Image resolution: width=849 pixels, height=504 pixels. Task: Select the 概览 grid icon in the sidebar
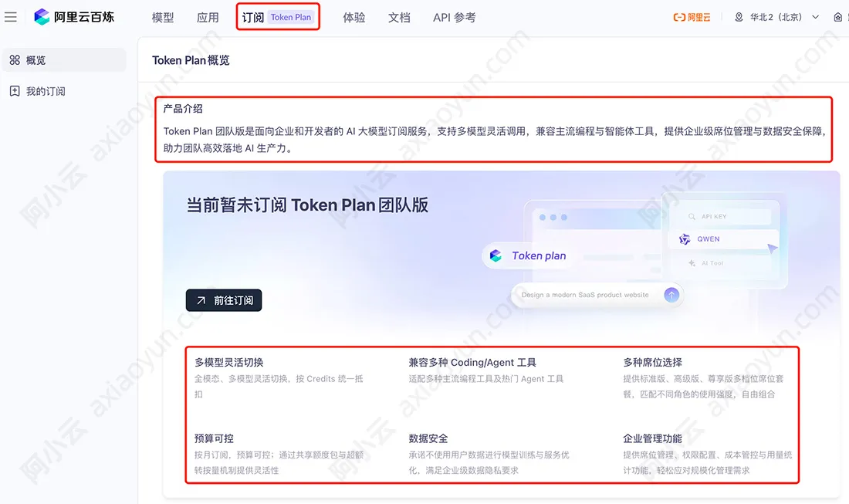point(14,60)
